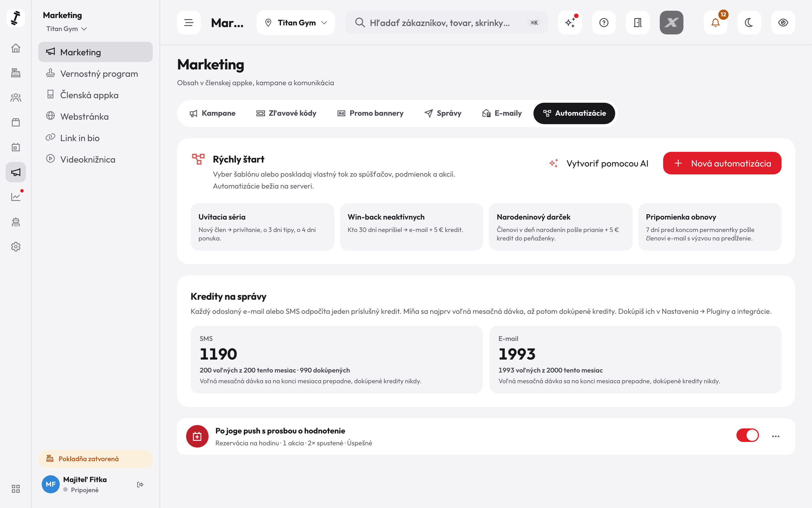The width and height of the screenshot is (812, 508).
Task: Open the cash register icon in left rail
Action: click(16, 73)
